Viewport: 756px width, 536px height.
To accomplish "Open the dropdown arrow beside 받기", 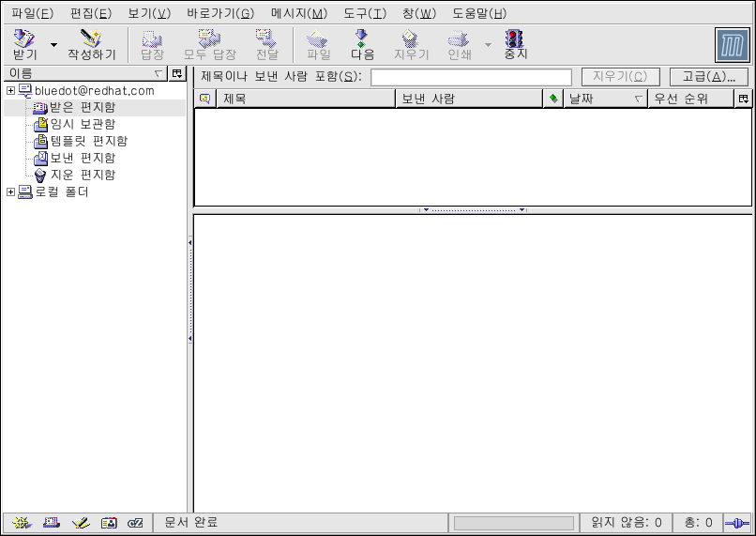I will point(53,45).
